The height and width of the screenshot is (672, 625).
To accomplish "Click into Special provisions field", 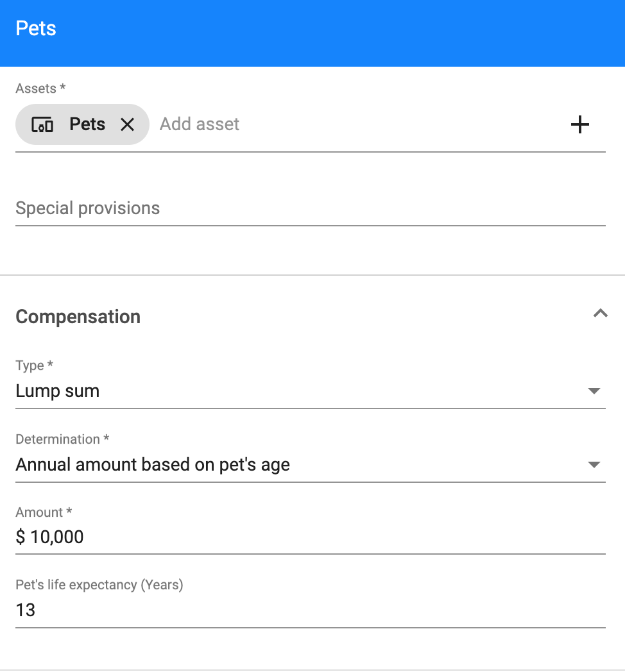I will pos(310,208).
